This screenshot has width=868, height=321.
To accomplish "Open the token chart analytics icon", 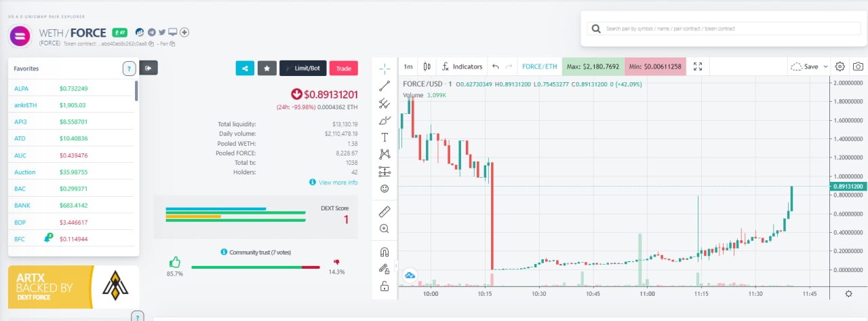I will (x=140, y=32).
